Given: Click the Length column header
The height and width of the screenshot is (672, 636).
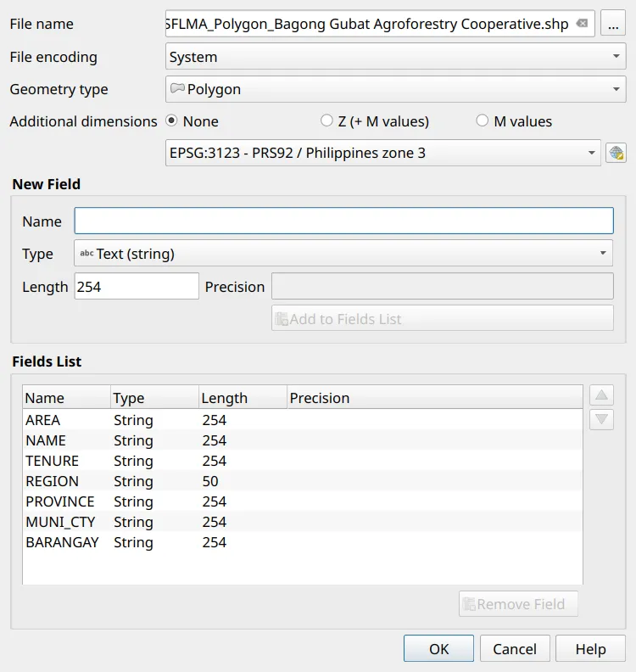Looking at the screenshot, I should 243,397.
